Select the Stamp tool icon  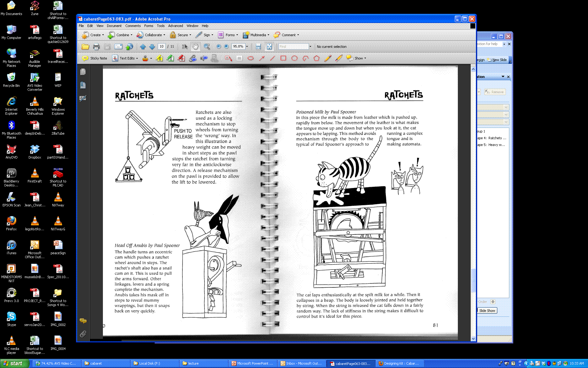pyautogui.click(x=145, y=58)
